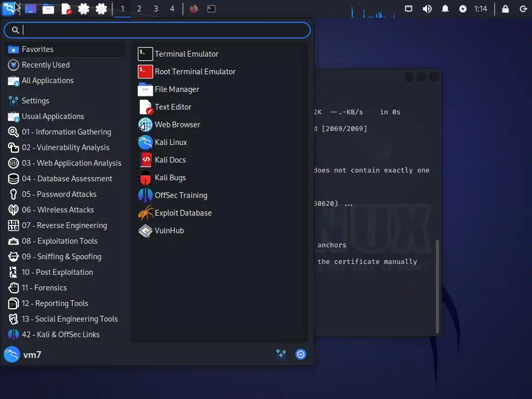This screenshot has width=532, height=399.
Task: Click Firefox icon in top panel
Action: click(x=194, y=9)
